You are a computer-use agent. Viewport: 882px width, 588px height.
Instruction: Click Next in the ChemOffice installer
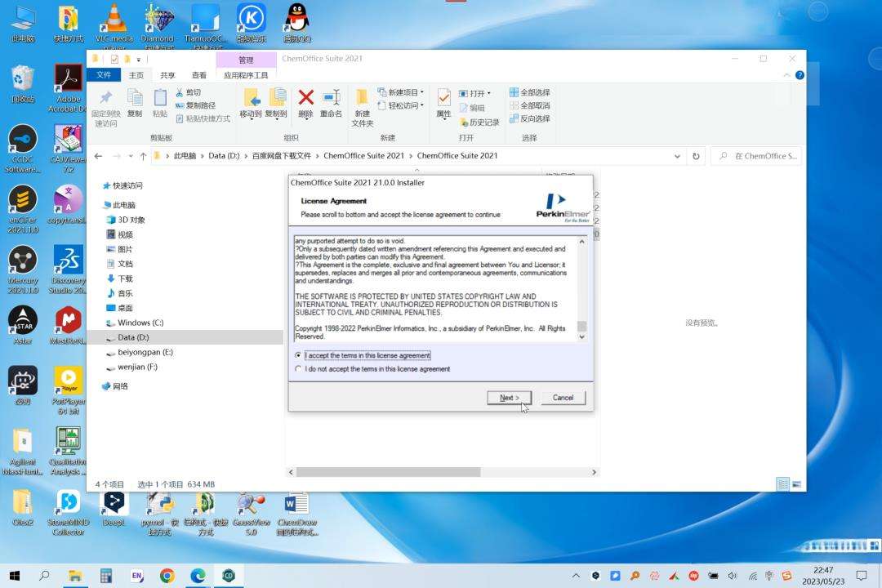509,398
